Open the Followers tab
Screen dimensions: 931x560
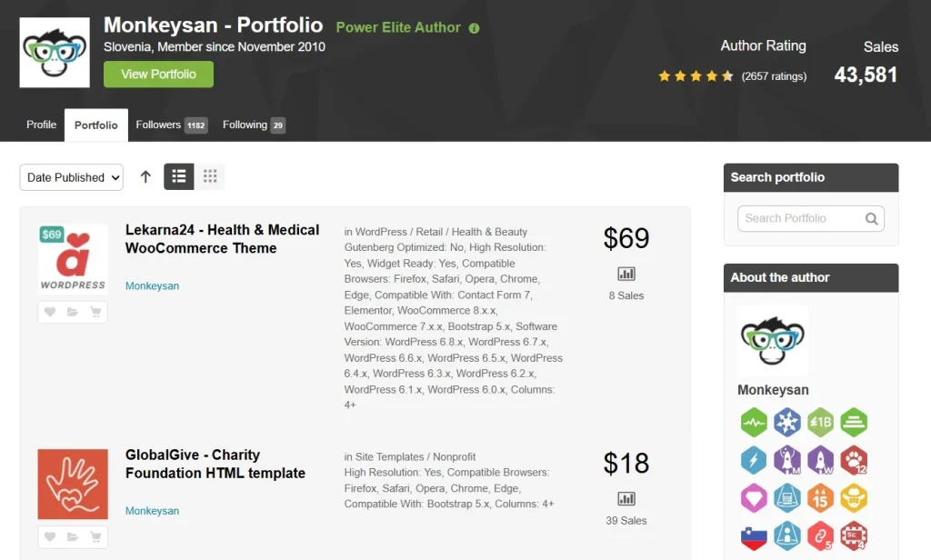171,125
